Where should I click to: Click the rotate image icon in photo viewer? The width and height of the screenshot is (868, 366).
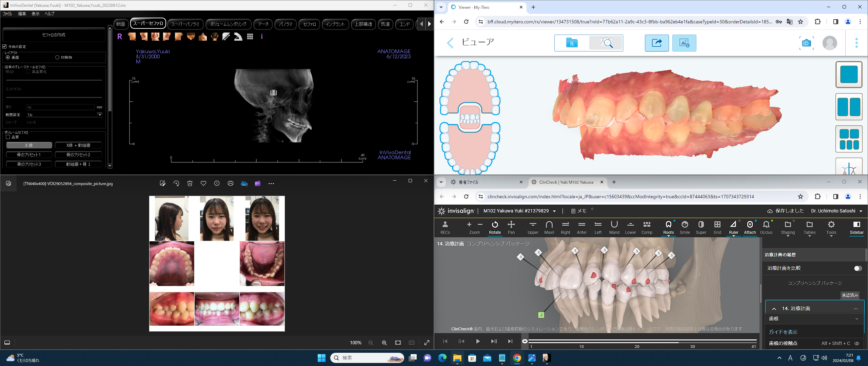[x=176, y=183]
